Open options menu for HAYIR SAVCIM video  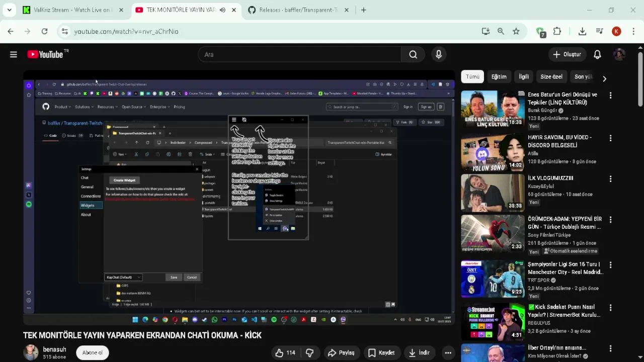click(610, 138)
